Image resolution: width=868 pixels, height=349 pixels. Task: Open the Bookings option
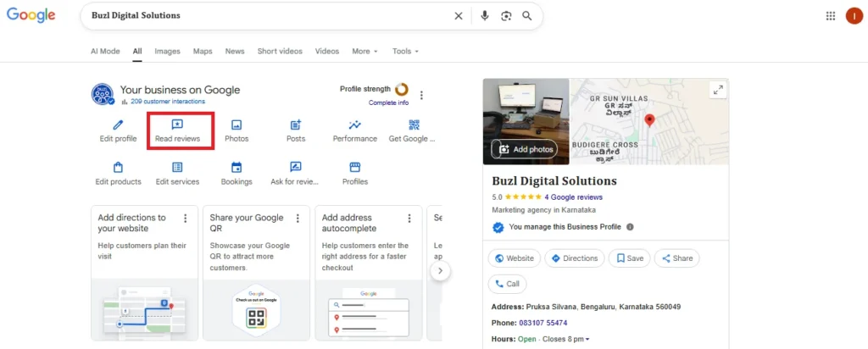[236, 174]
